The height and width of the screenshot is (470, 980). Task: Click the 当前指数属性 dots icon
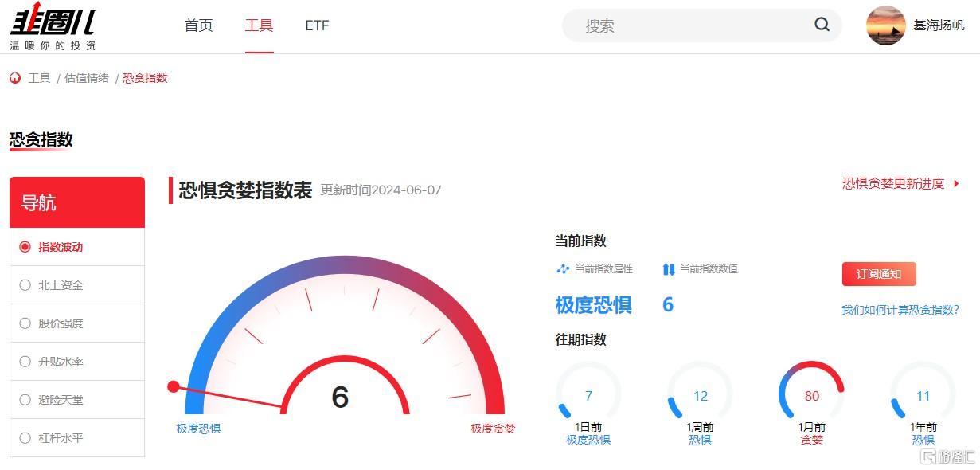pos(563,269)
